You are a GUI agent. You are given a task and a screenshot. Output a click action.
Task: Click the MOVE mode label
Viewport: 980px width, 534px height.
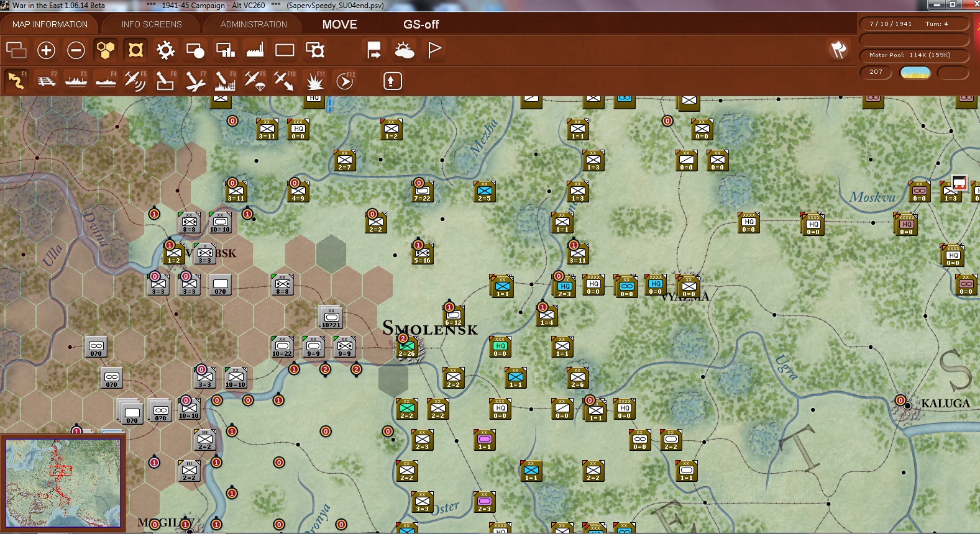(x=340, y=24)
